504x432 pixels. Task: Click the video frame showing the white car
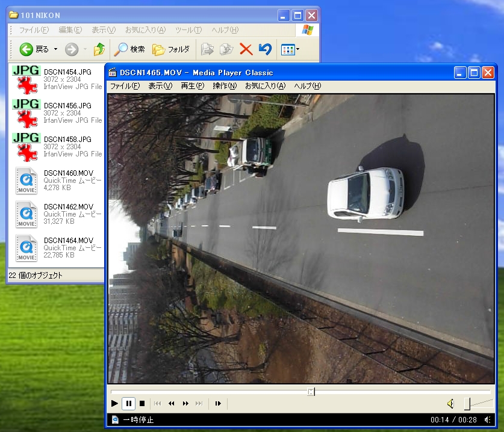coord(301,239)
